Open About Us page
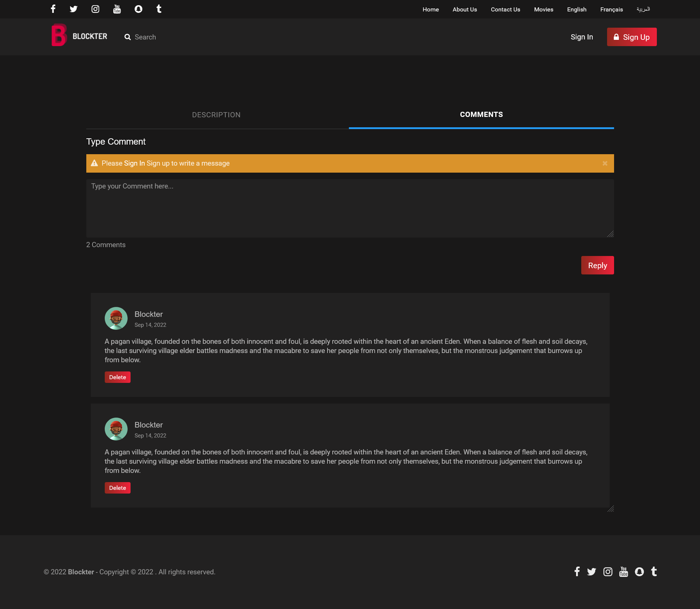The height and width of the screenshot is (609, 700). (x=465, y=9)
